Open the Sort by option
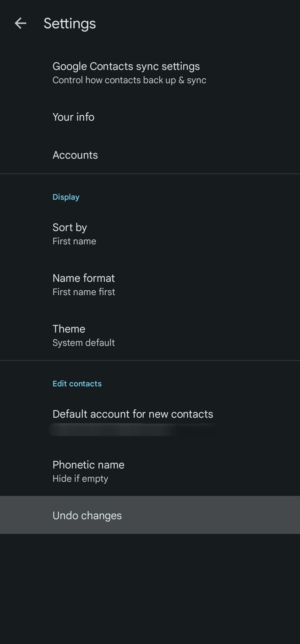The height and width of the screenshot is (644, 300). point(70,227)
